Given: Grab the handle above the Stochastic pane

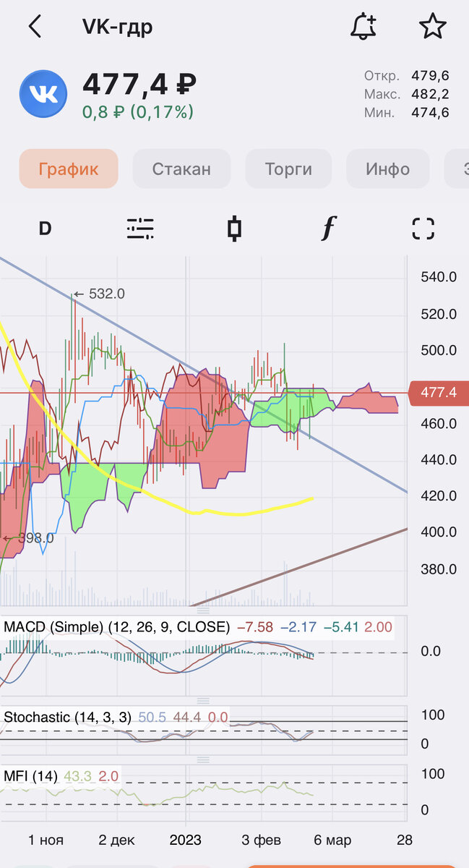Looking at the screenshot, I should coord(203,701).
